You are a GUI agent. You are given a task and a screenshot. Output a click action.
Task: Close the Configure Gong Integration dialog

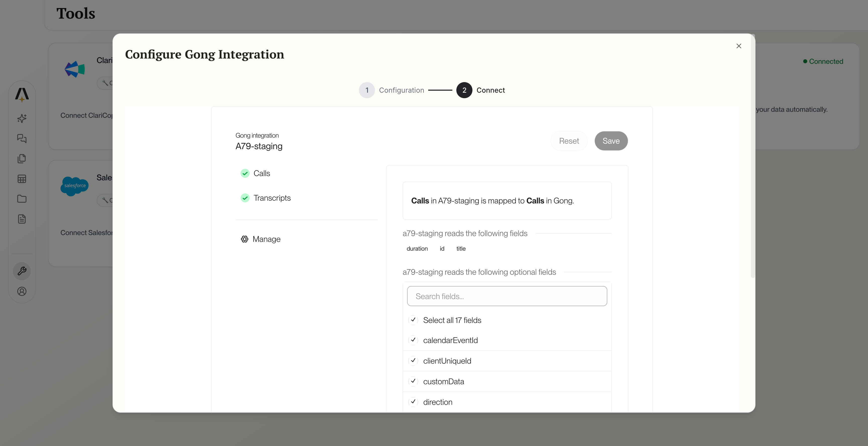(739, 46)
